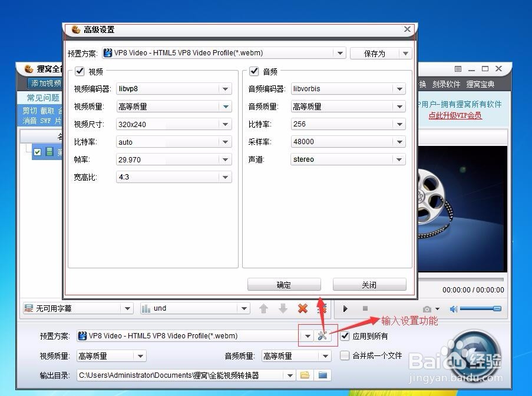
Task: Expand 视频质量 dropdown in dialog
Action: (x=225, y=107)
